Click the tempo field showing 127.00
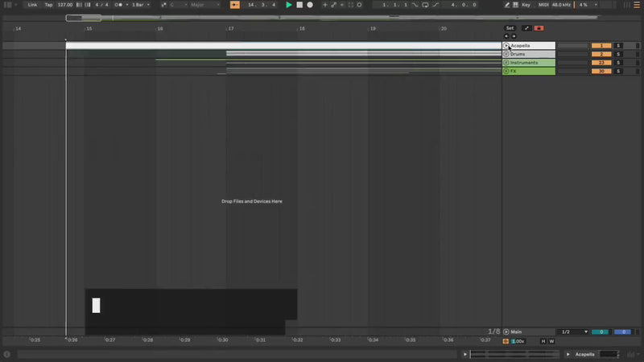This screenshot has height=362, width=644. coord(65,5)
